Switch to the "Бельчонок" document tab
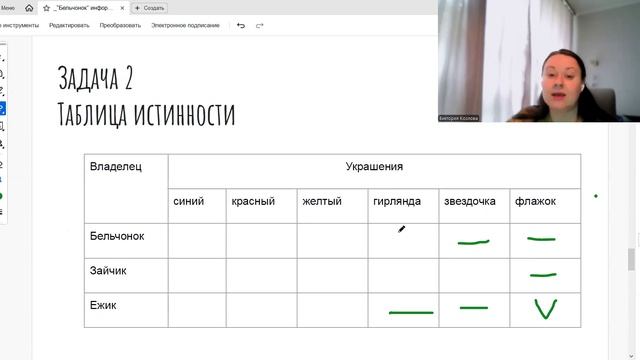The width and height of the screenshot is (640, 360). (82, 8)
